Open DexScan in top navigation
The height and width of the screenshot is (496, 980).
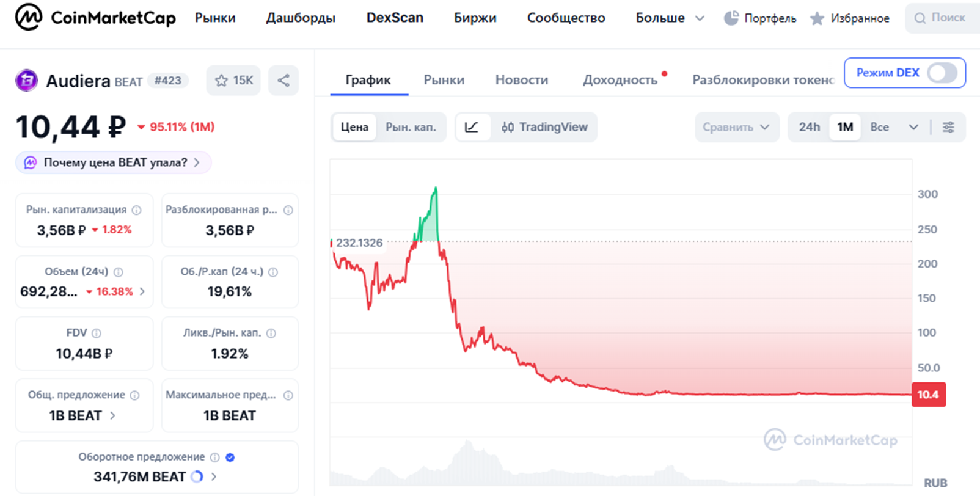[395, 18]
